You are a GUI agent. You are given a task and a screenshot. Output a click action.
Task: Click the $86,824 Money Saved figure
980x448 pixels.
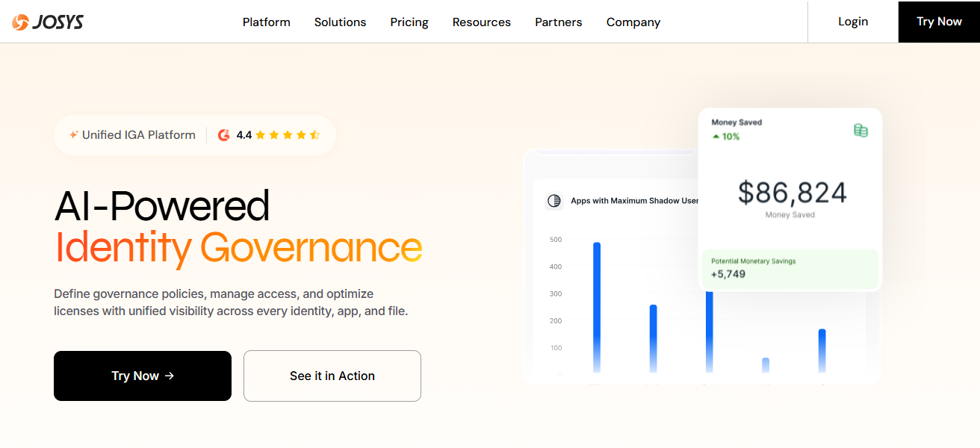[792, 193]
